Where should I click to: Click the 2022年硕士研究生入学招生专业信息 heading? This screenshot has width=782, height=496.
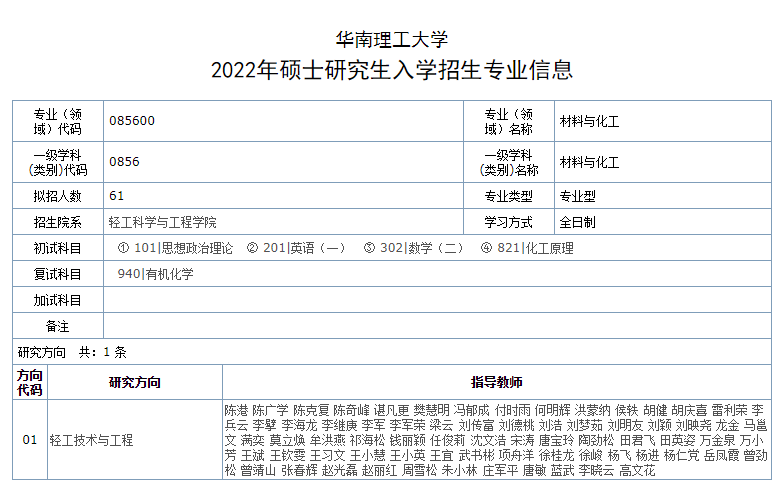coord(391,71)
